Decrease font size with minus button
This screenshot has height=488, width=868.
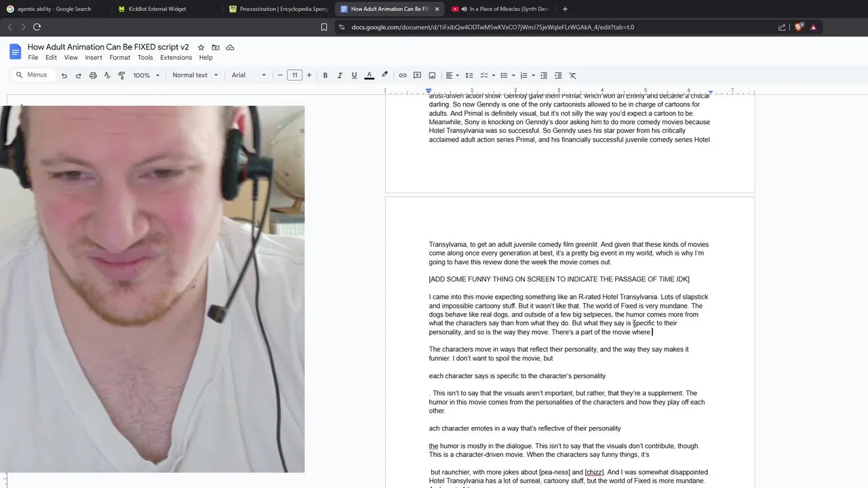(280, 75)
